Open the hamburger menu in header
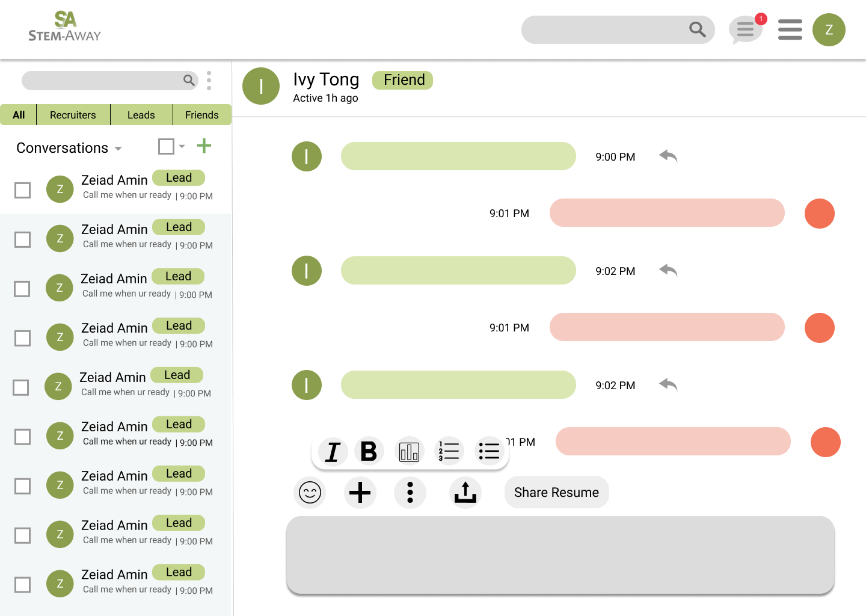 pyautogui.click(x=790, y=29)
